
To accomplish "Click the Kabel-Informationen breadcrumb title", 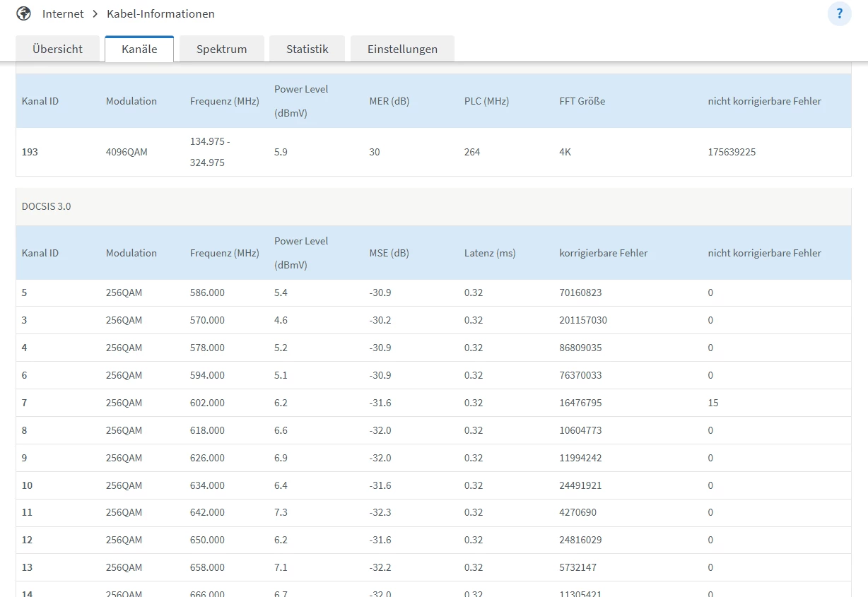I will click(x=160, y=14).
